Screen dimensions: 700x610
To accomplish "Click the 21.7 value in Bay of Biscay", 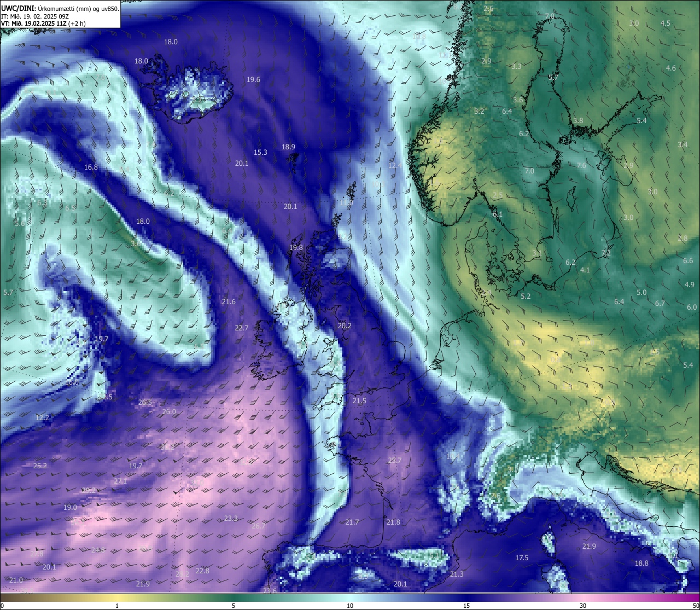I will (352, 522).
